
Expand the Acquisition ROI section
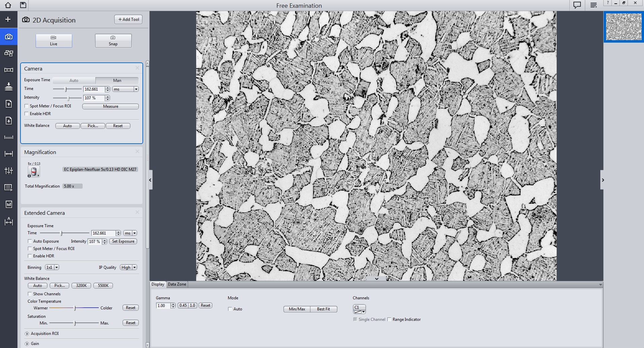(27, 333)
